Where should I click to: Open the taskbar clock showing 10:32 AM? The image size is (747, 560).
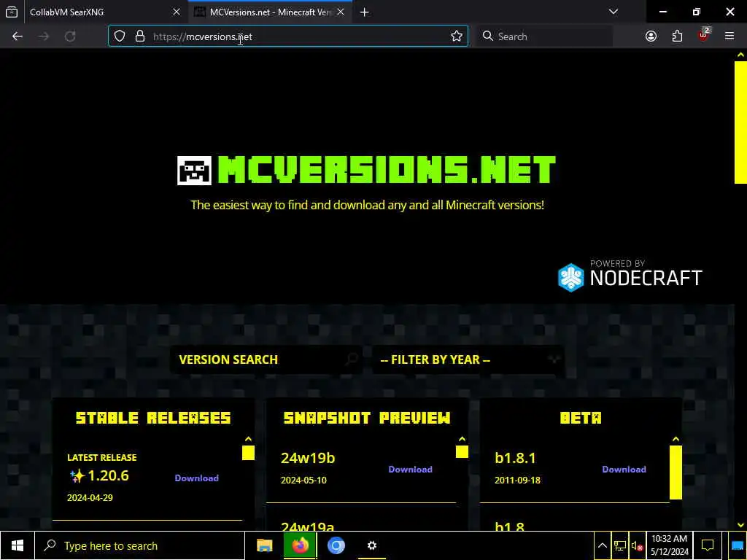669,545
